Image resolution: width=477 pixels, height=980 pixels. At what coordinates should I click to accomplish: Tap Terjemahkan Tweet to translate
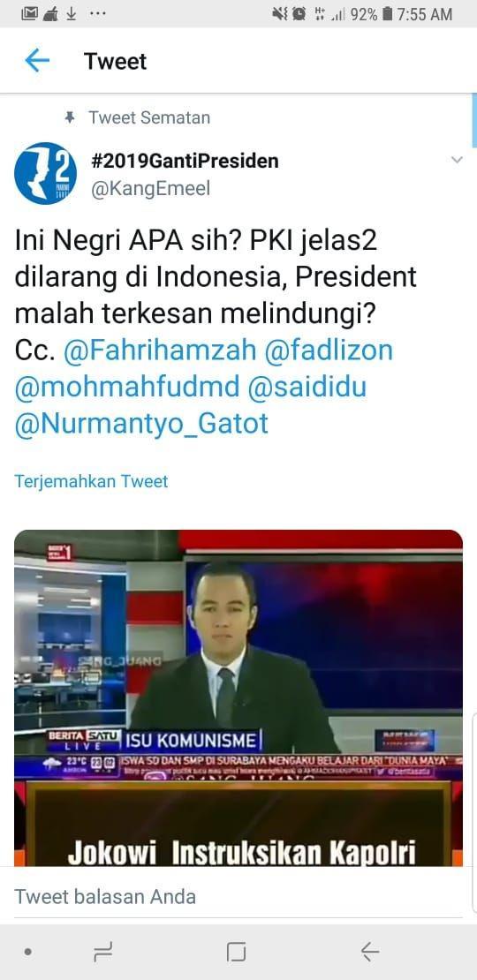(91, 481)
